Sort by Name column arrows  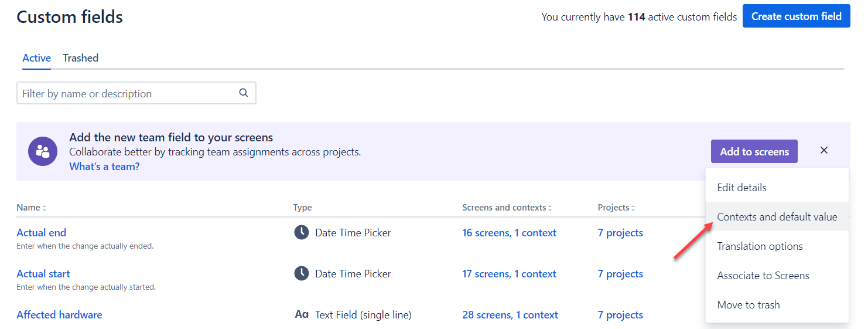tap(45, 208)
